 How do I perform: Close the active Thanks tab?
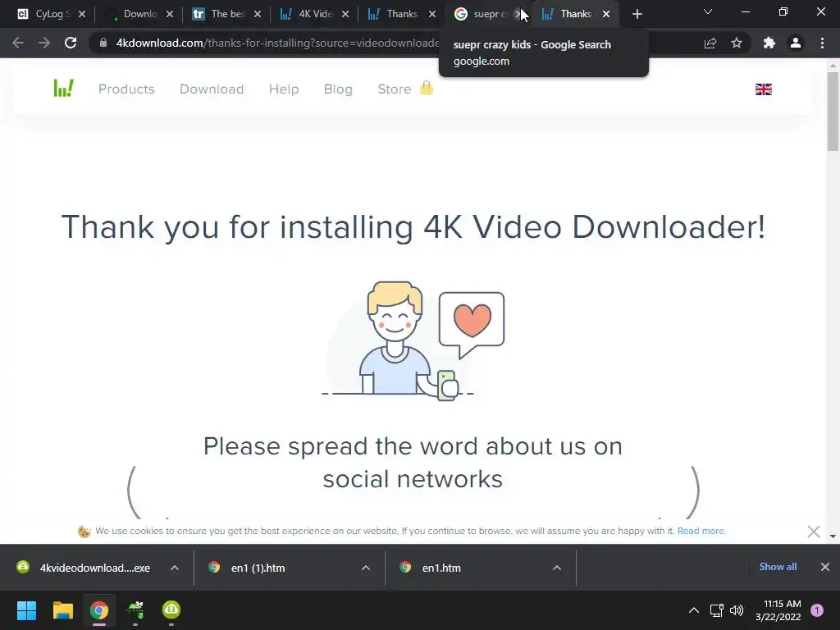(x=606, y=15)
